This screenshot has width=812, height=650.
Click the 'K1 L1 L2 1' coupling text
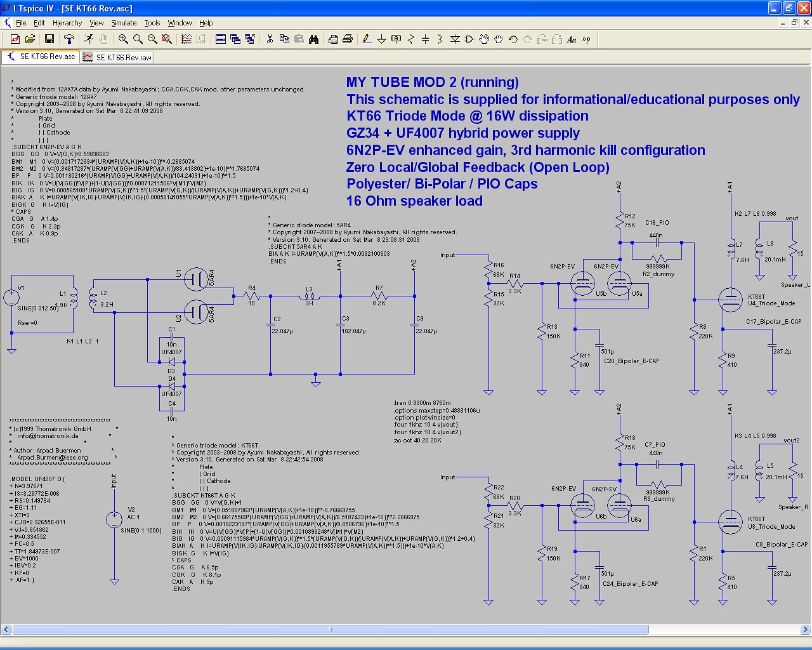[82, 342]
